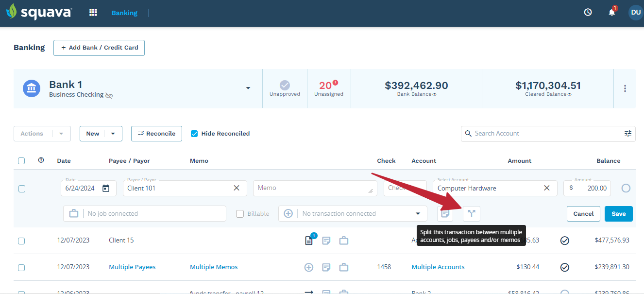Open the recent activity clock icon

pos(588,13)
